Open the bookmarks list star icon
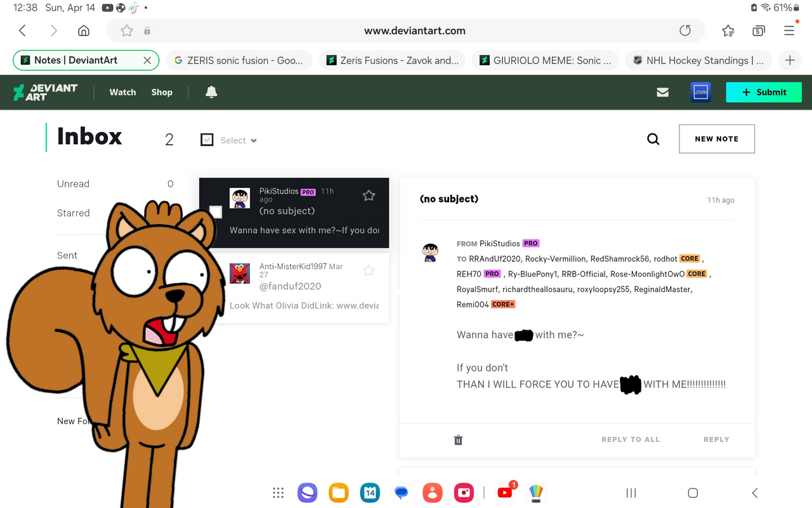The width and height of the screenshot is (812, 508). pyautogui.click(x=728, y=30)
